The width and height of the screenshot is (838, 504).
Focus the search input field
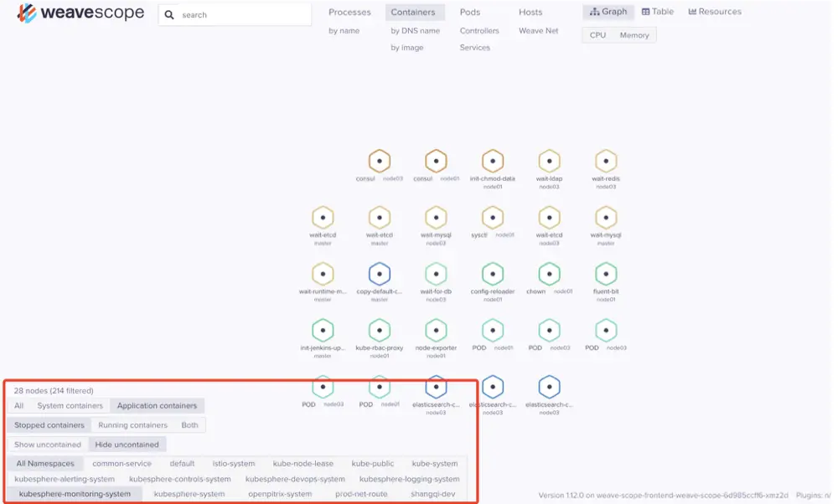(x=235, y=14)
